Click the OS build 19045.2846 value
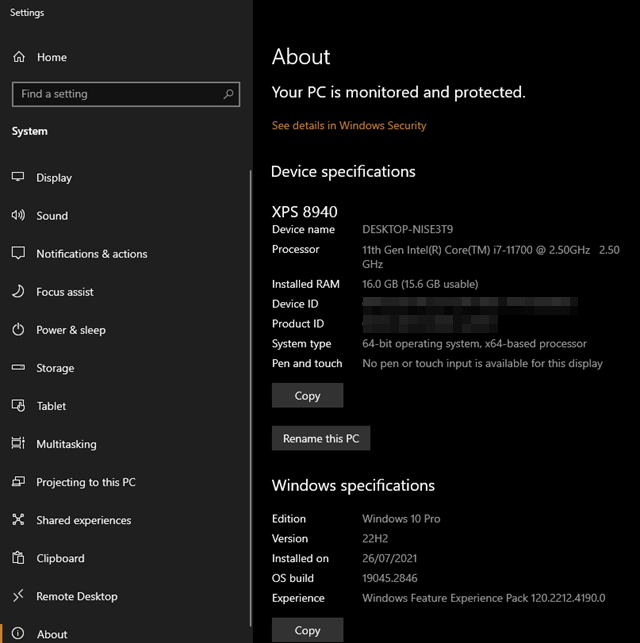The width and height of the screenshot is (640, 643). pos(389,578)
